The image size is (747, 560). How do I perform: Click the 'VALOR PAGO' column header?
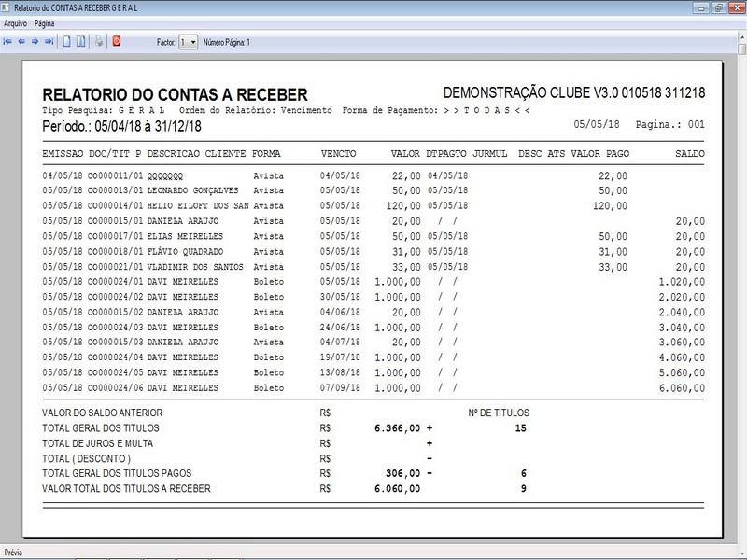click(x=599, y=154)
